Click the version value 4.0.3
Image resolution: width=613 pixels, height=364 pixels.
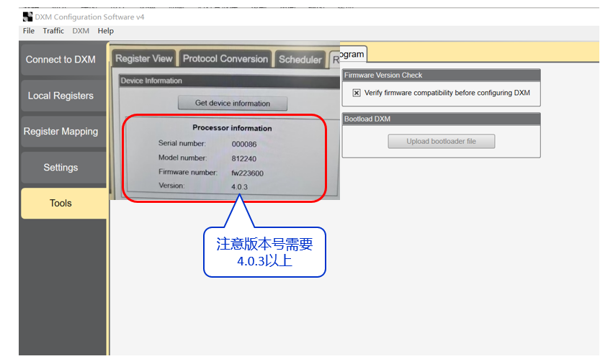(x=239, y=186)
